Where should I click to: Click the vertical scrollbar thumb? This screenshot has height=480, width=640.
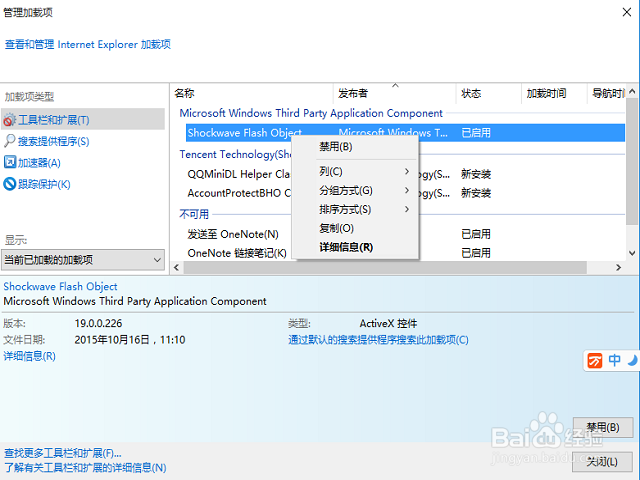(632, 161)
